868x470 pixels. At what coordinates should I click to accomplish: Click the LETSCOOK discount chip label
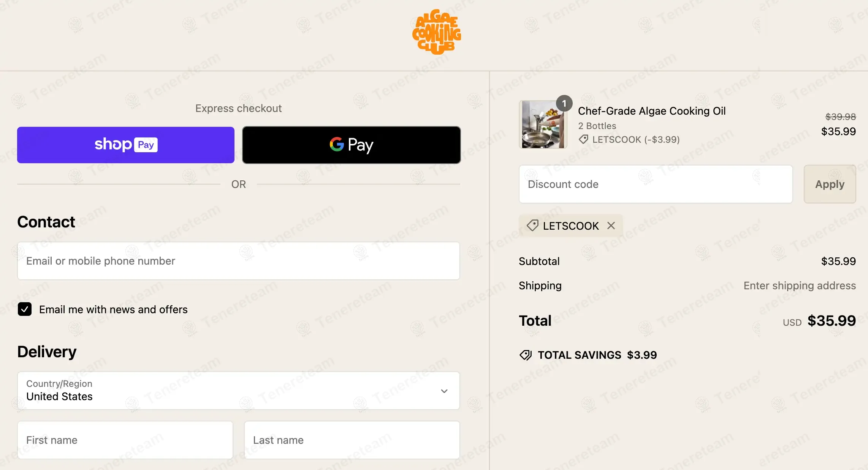(x=570, y=226)
